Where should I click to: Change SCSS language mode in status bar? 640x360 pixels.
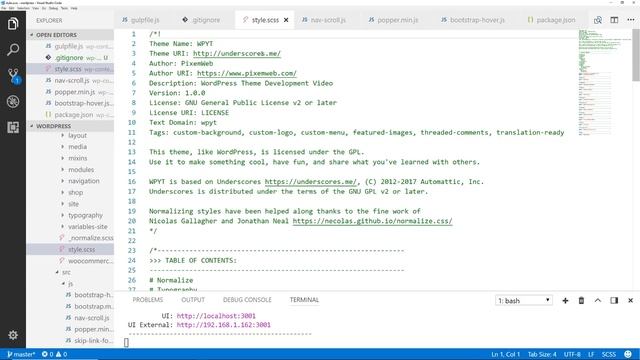[609, 354]
